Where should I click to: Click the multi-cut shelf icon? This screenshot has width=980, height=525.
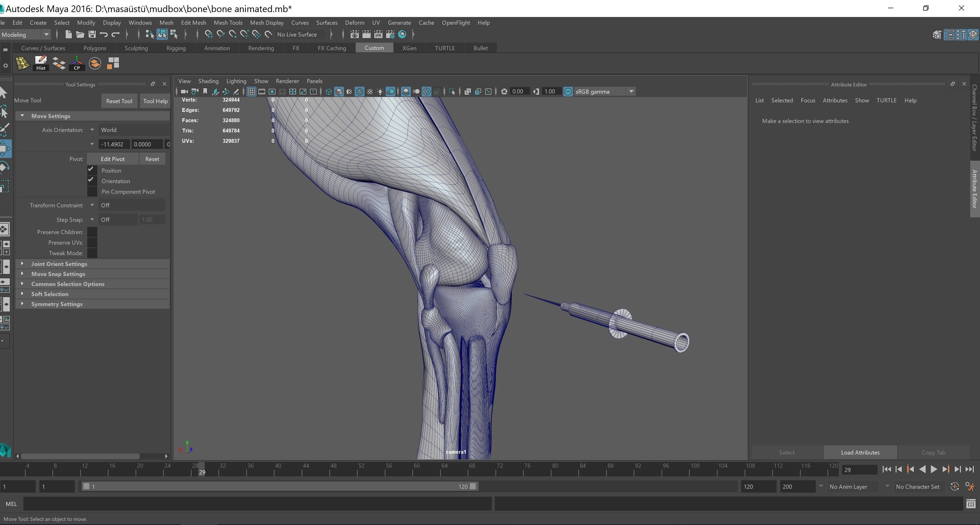click(x=22, y=63)
